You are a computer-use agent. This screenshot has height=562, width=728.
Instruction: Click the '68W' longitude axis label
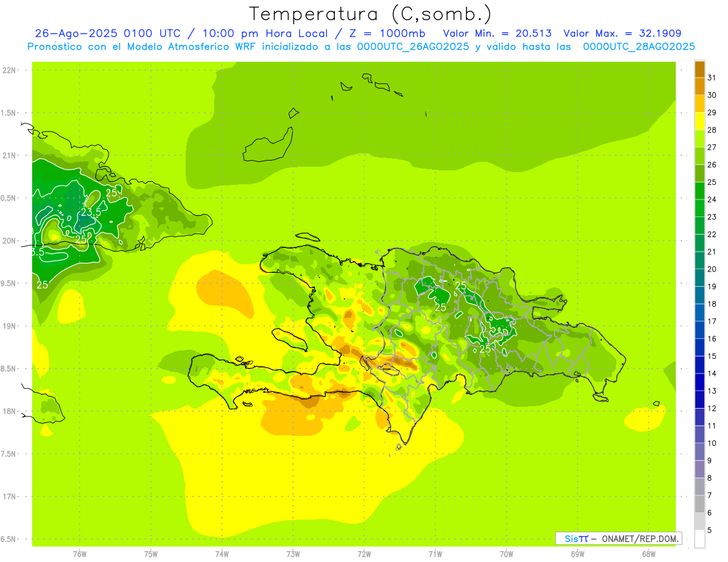[x=649, y=554]
